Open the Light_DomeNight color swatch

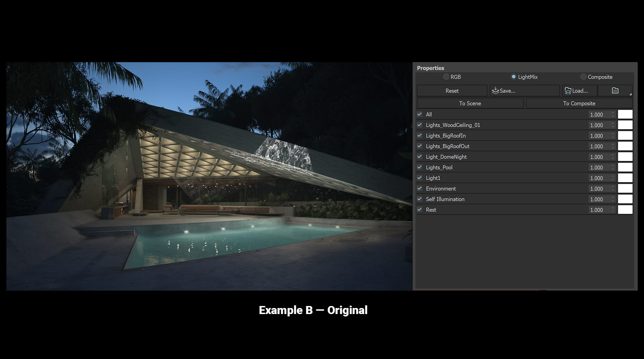pyautogui.click(x=625, y=157)
